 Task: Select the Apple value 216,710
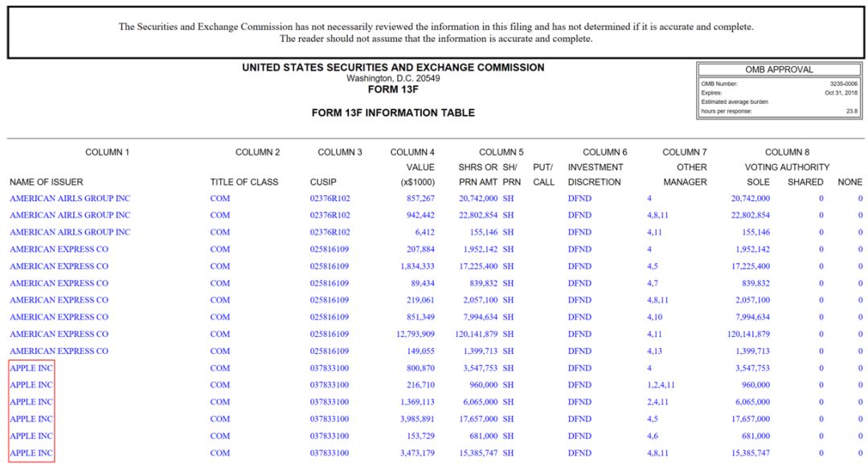(x=420, y=385)
